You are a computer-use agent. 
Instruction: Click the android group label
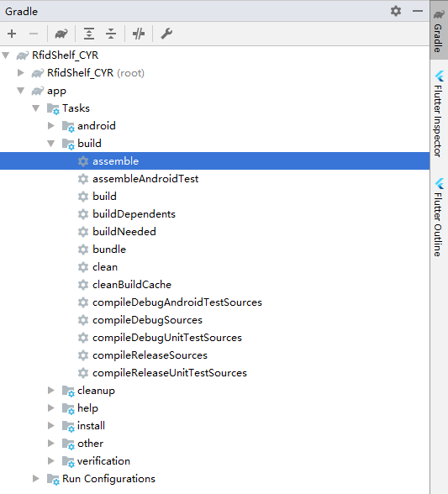pyautogui.click(x=97, y=126)
